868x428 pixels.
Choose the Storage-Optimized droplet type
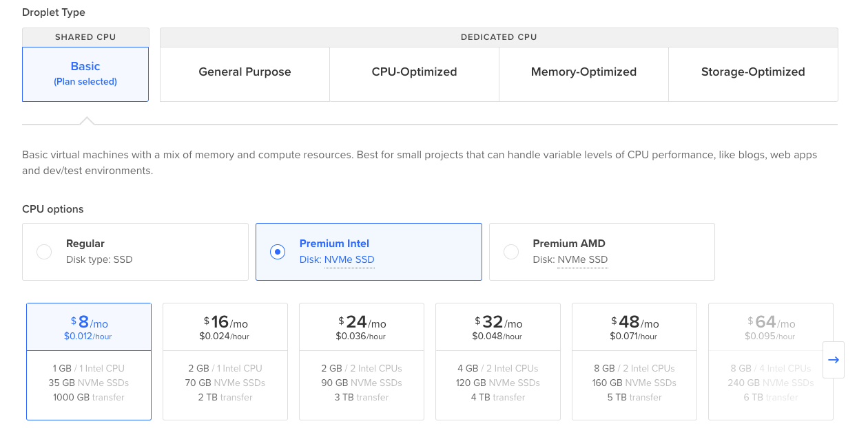pyautogui.click(x=753, y=72)
